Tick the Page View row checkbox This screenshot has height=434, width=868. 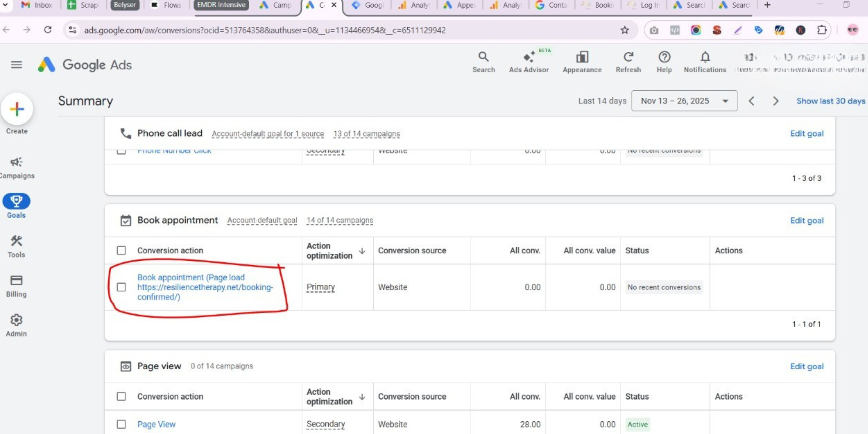(x=121, y=424)
